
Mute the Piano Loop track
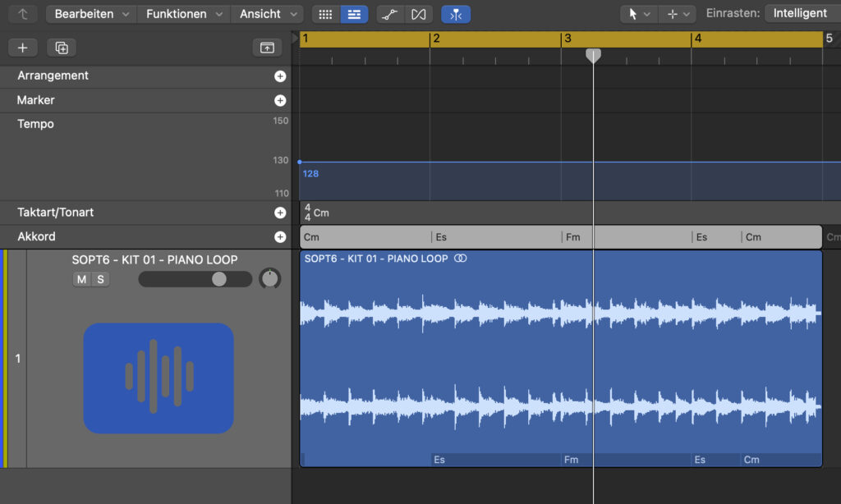(81, 279)
